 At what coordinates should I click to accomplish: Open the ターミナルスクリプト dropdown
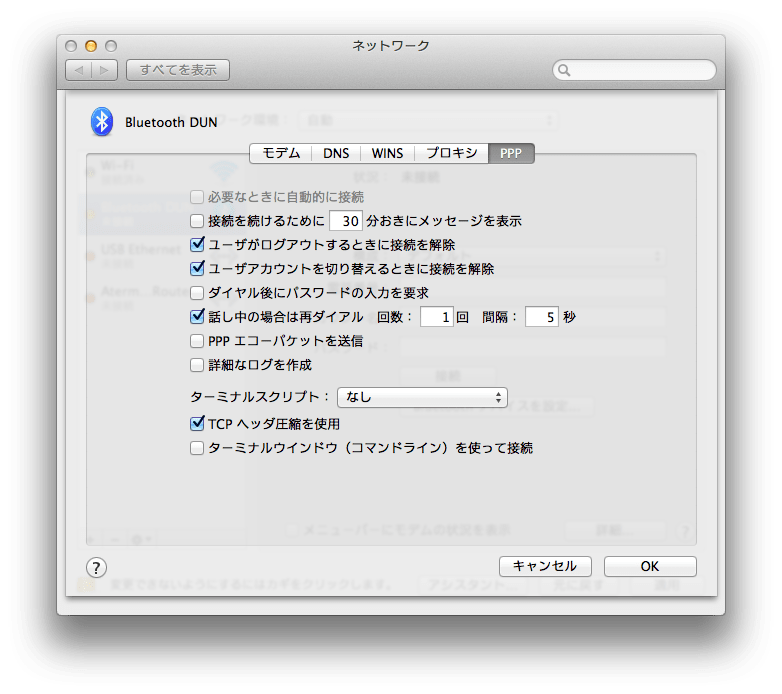point(422,397)
